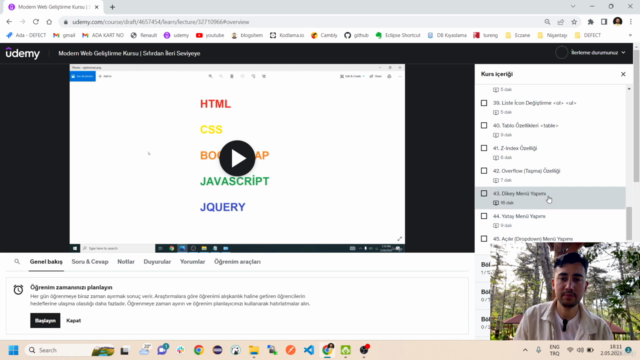Open Chrome profile avatar

(618, 22)
